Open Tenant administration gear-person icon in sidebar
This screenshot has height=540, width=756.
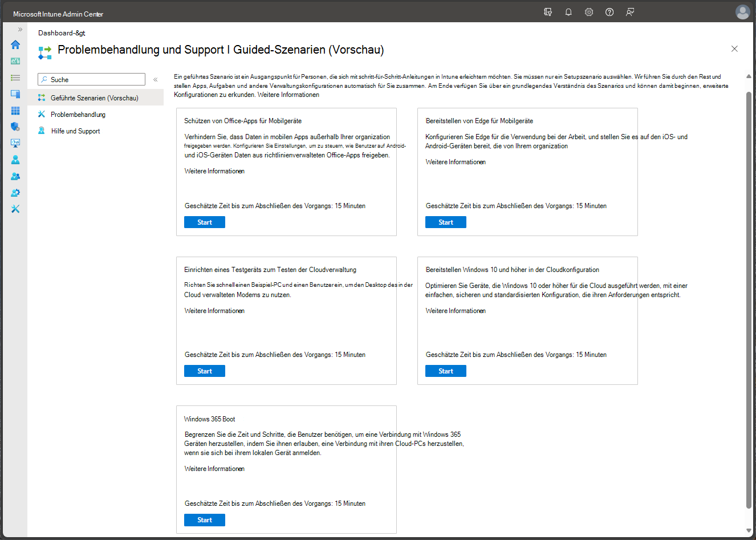click(x=15, y=193)
